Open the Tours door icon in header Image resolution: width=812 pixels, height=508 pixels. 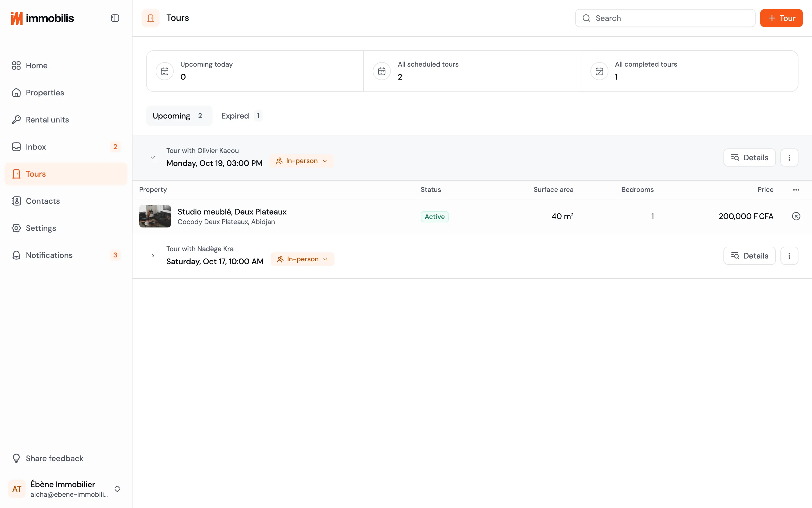point(150,18)
